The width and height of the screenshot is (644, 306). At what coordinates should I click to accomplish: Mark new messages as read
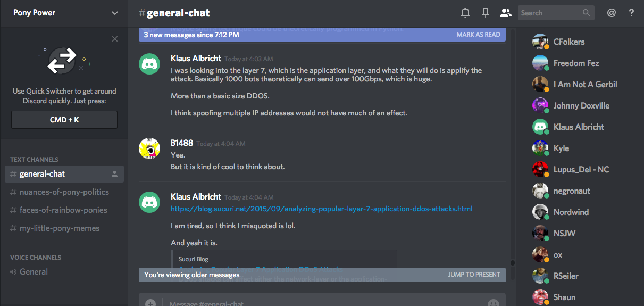[478, 35]
